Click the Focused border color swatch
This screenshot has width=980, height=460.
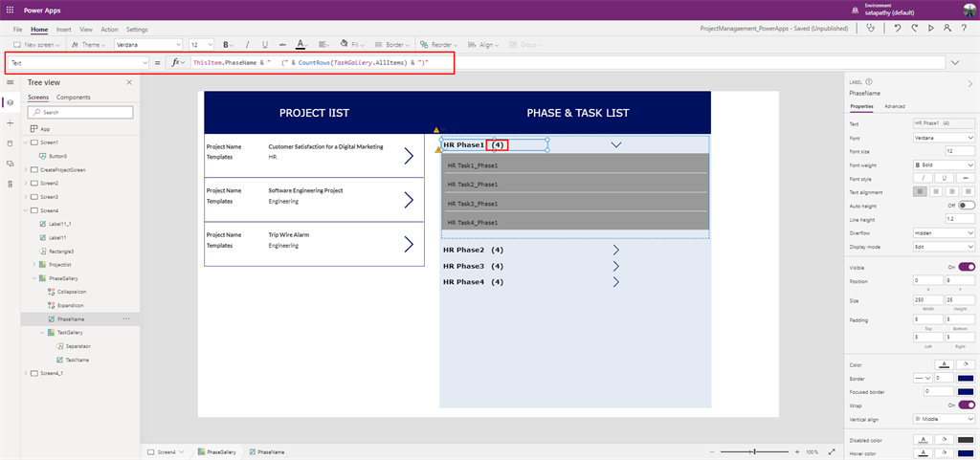pyautogui.click(x=966, y=391)
